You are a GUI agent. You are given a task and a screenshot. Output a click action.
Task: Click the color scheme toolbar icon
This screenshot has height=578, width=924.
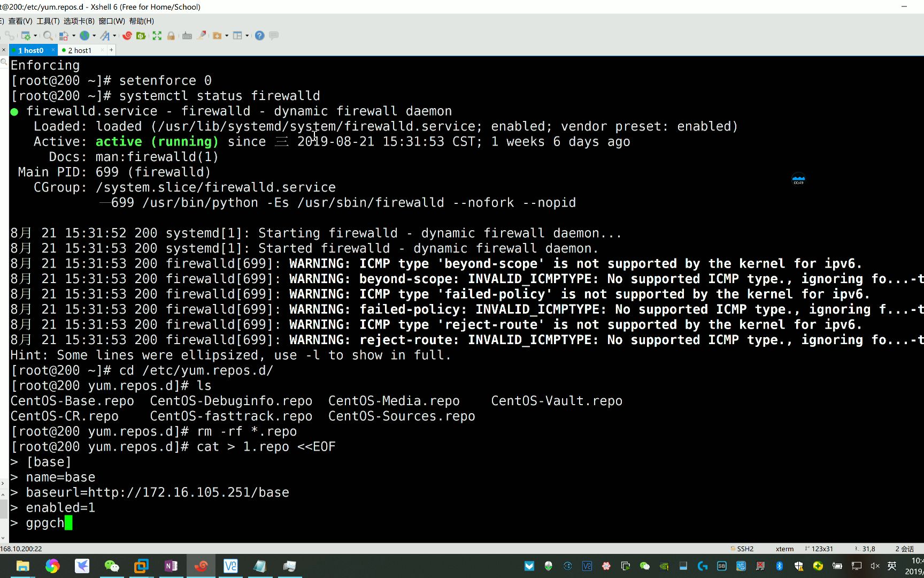64,36
